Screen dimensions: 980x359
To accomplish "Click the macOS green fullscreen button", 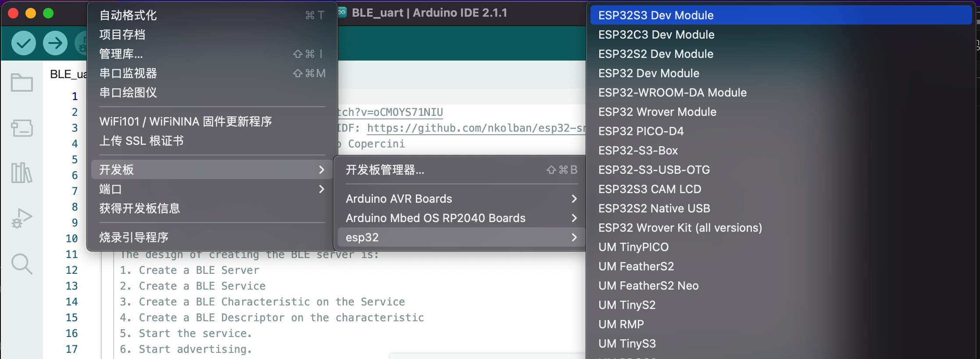I will [x=48, y=14].
